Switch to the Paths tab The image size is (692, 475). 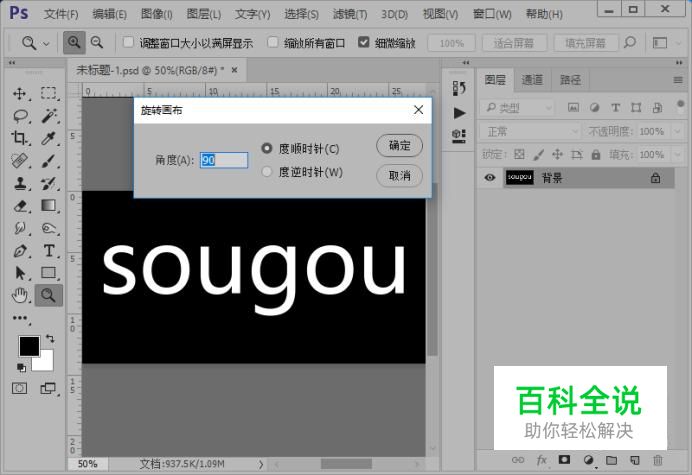(570, 80)
